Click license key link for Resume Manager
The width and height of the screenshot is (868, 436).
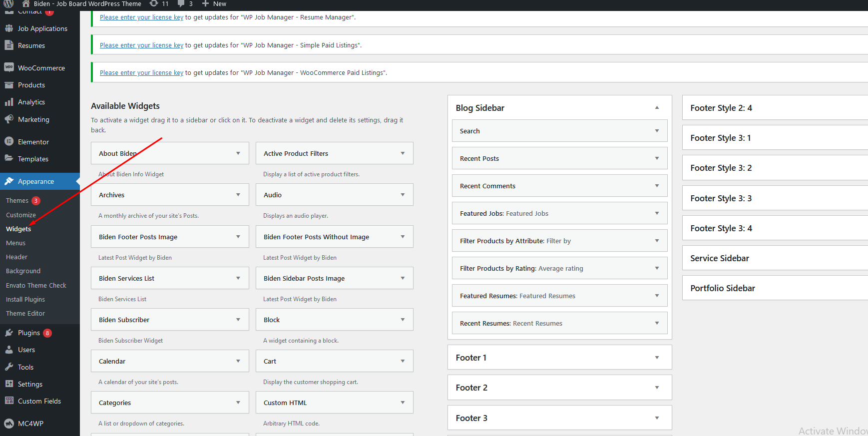[x=141, y=17]
